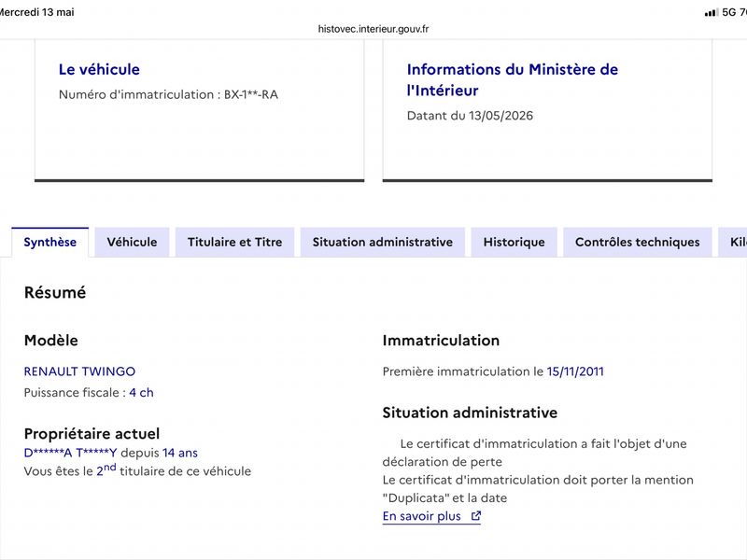747x560 pixels.
Task: Open the Contrôles techniques tab
Action: tap(638, 243)
